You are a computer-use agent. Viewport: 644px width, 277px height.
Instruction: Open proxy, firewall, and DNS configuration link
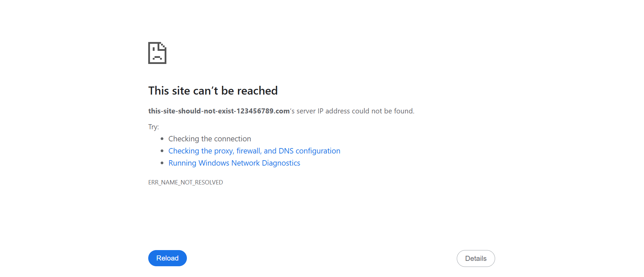[254, 151]
